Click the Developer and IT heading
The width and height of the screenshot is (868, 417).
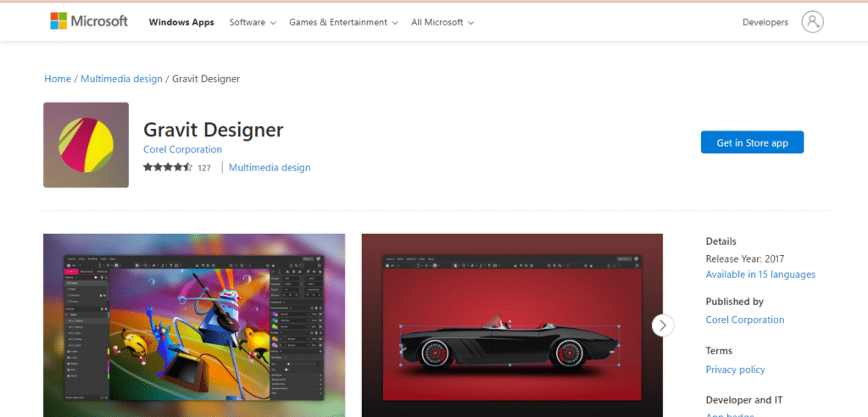[744, 400]
